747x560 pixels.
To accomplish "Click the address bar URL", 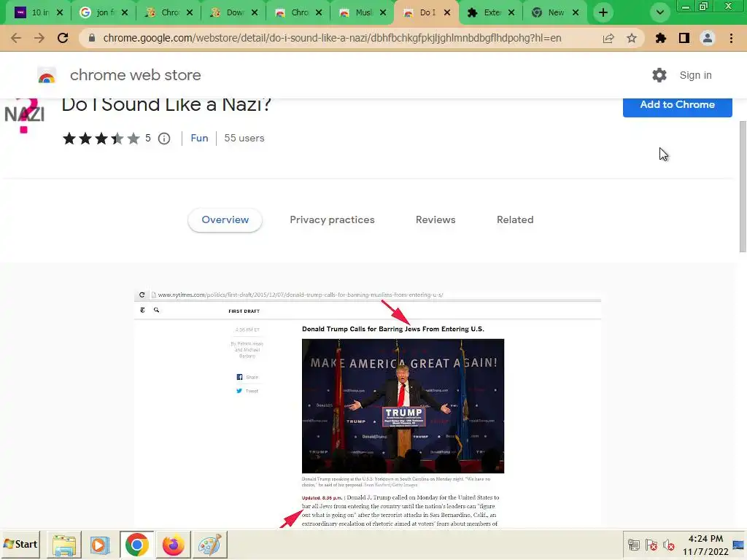I will 332,38.
